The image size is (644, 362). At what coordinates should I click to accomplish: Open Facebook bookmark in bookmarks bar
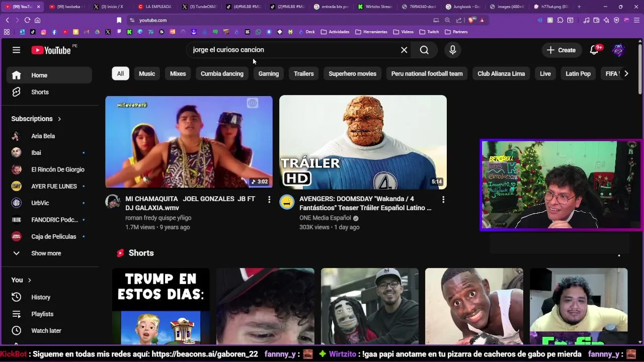coord(54,32)
